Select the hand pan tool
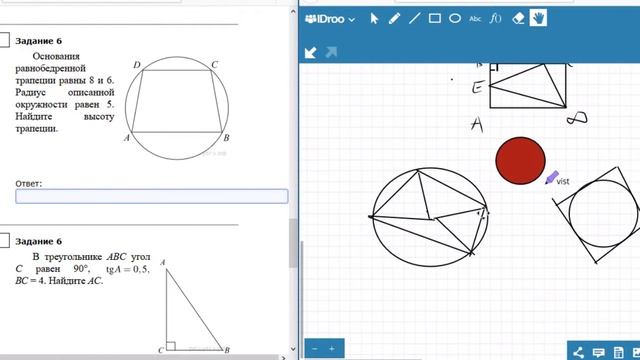The width and height of the screenshot is (640, 360). coord(538,18)
